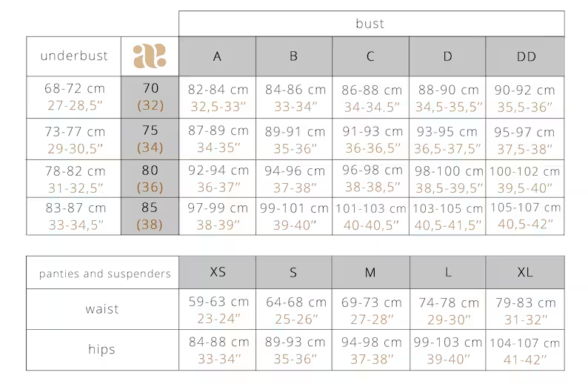This screenshot has height=384, width=588.
Task: Click the 68-72 cm underbust cell
Action: [74, 97]
